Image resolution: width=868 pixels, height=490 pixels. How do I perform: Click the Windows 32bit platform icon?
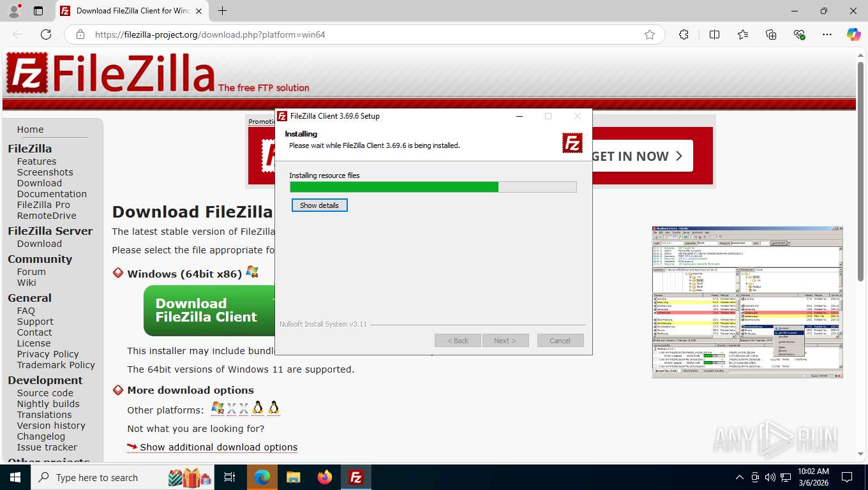218,408
